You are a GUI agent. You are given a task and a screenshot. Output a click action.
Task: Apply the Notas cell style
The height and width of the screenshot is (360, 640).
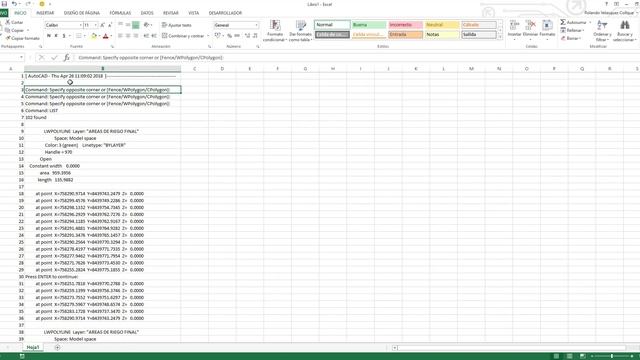click(x=442, y=35)
